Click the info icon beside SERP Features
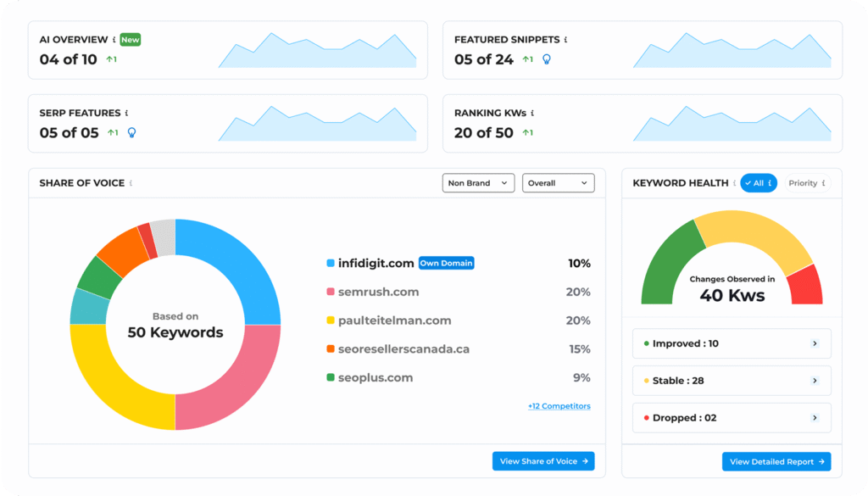868x496 pixels. click(x=126, y=113)
